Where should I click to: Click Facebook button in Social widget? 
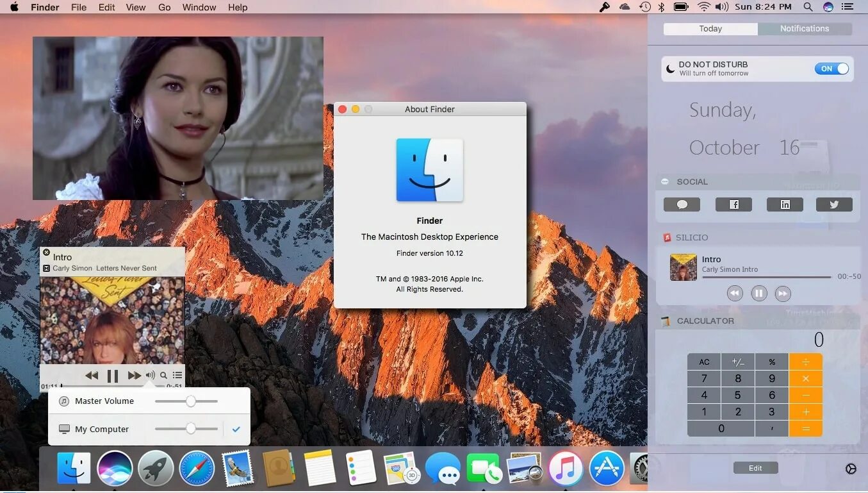[x=733, y=205]
